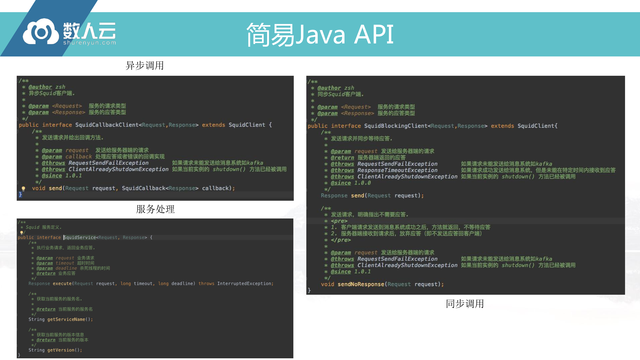Click the String getVersion() line
Screen dimensions: 640x360
(55, 350)
